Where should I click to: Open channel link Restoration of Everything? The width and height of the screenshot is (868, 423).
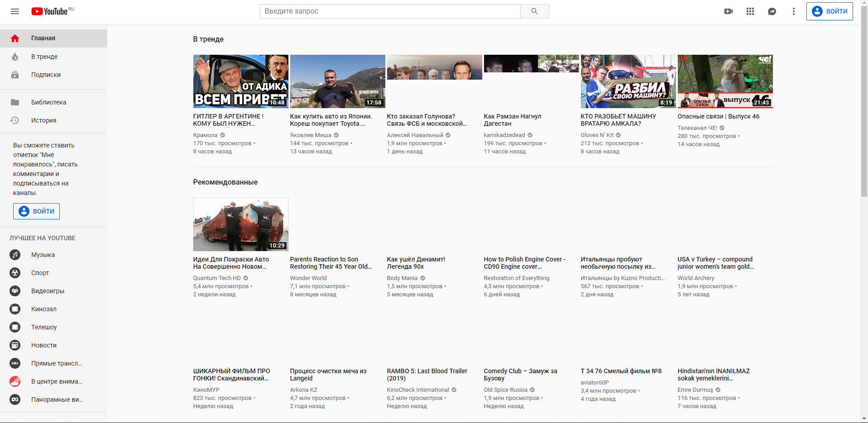coord(517,278)
